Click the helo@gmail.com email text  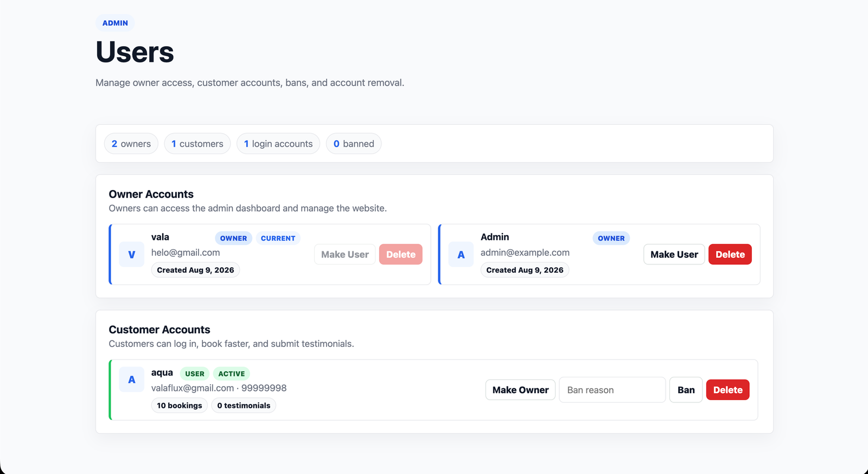[186, 252]
